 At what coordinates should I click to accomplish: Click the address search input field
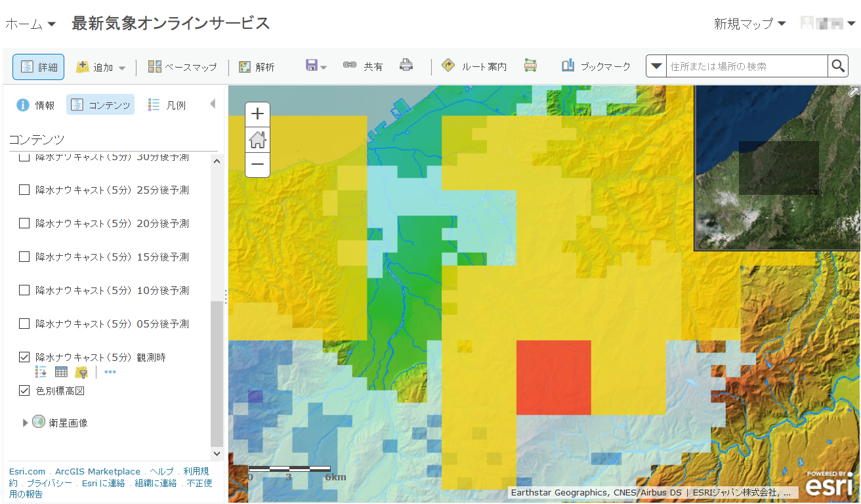point(745,66)
